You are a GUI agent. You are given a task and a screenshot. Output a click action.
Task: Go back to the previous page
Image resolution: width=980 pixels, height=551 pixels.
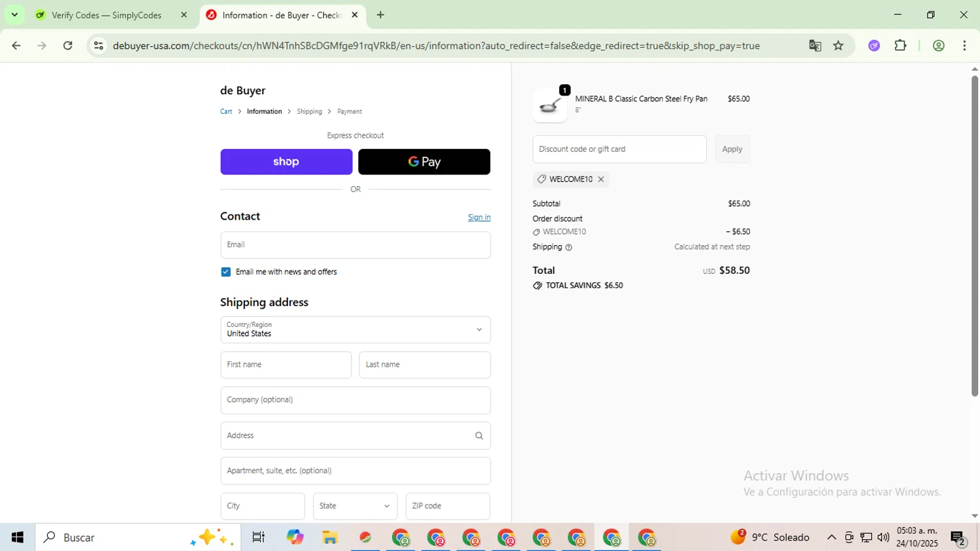16,46
